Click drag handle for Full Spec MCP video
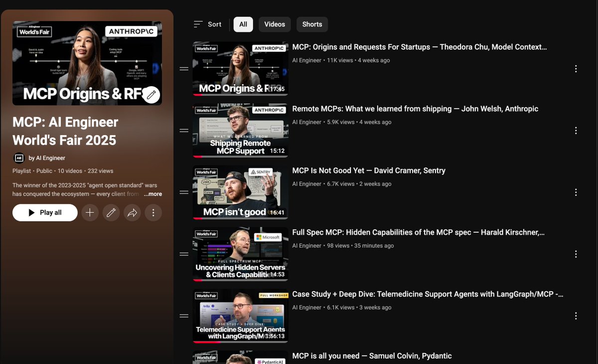This screenshot has width=598, height=364. (184, 254)
